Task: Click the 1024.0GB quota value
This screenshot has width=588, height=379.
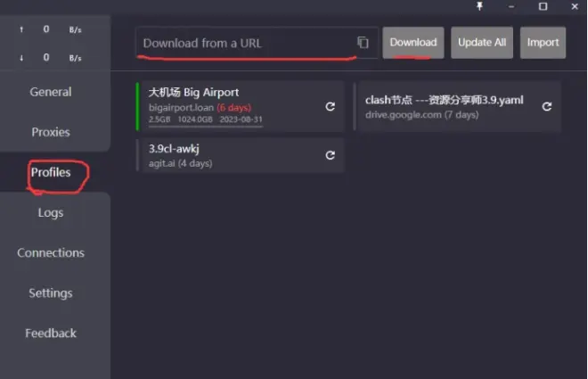Action: 195,119
